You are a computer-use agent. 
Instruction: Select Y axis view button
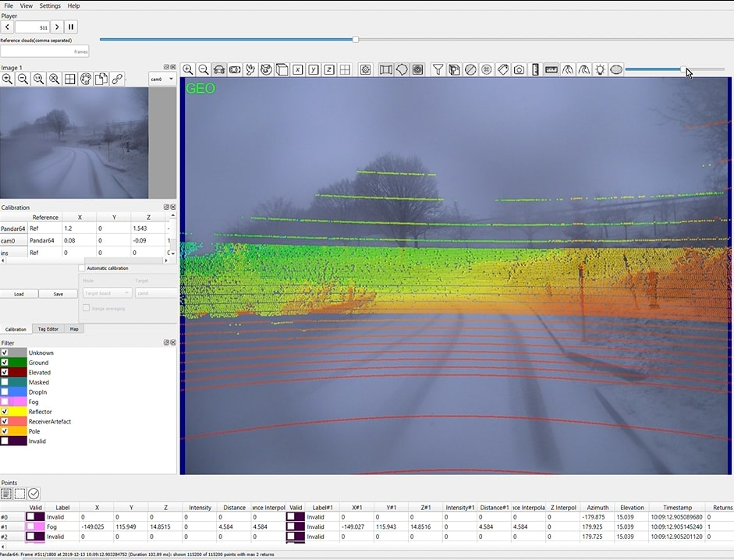click(314, 69)
